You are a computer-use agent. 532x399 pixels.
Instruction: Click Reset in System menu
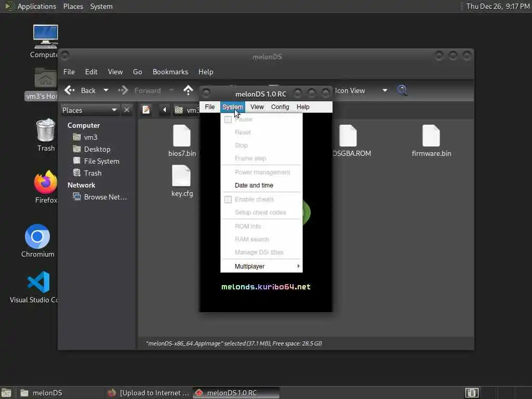pyautogui.click(x=262, y=132)
